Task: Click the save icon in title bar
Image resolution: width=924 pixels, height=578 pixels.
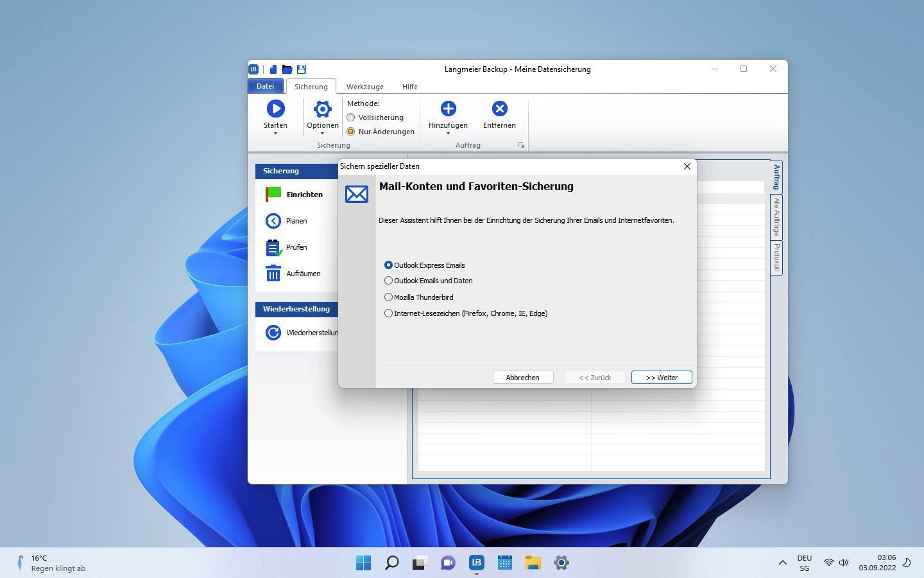Action: coord(302,69)
